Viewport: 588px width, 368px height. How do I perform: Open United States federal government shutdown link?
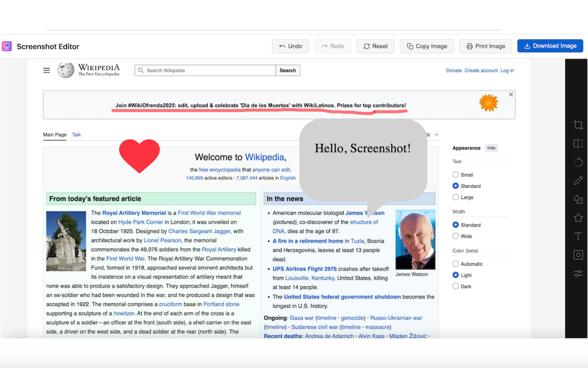click(x=342, y=297)
